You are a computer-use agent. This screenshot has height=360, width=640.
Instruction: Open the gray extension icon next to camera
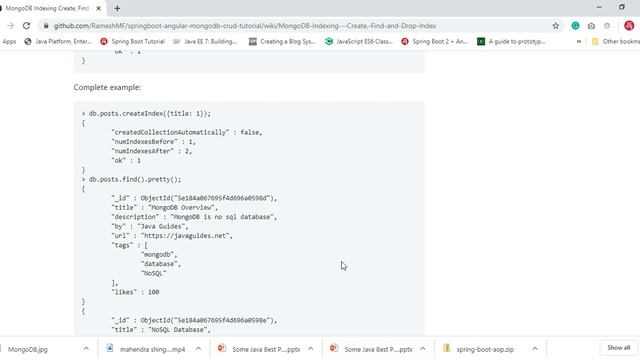tap(607, 26)
